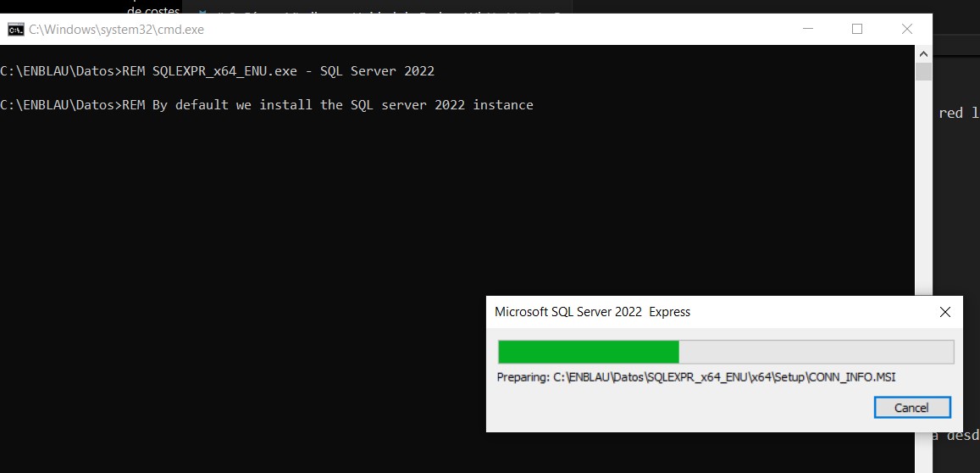Open the cmd.exe system menu icon

(15, 30)
